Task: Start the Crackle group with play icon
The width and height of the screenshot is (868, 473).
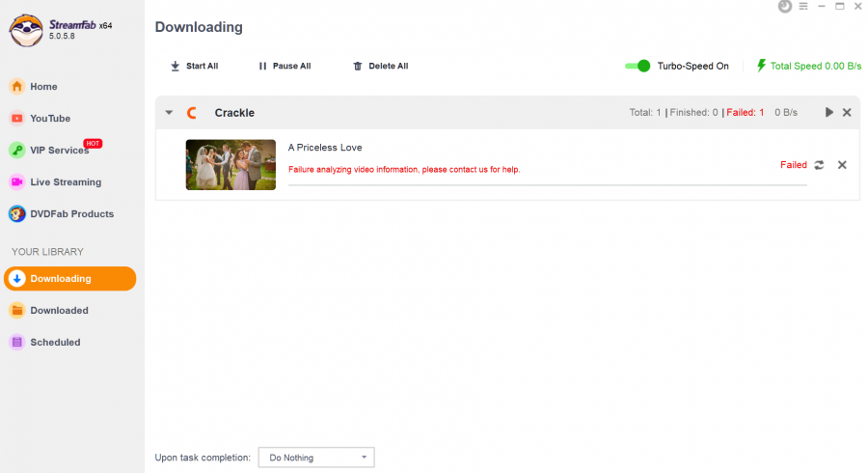Action: (x=828, y=112)
